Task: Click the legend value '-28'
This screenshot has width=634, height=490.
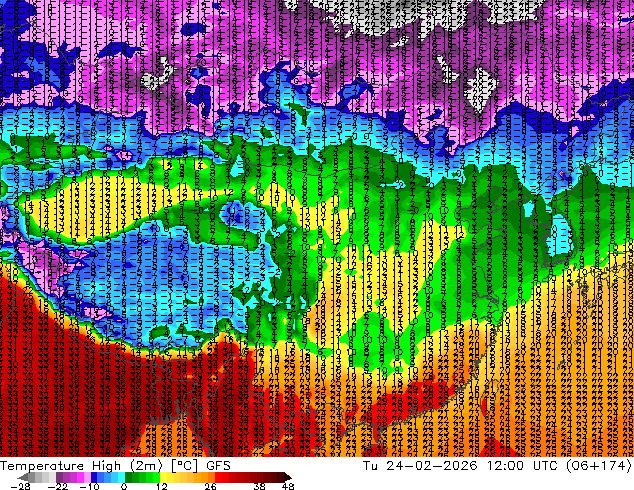Action: click(x=20, y=486)
